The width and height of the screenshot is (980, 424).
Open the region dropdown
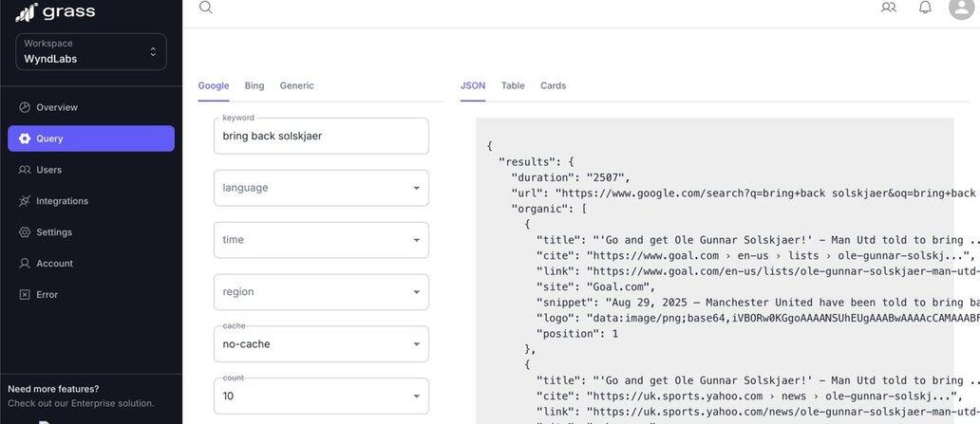(x=321, y=291)
